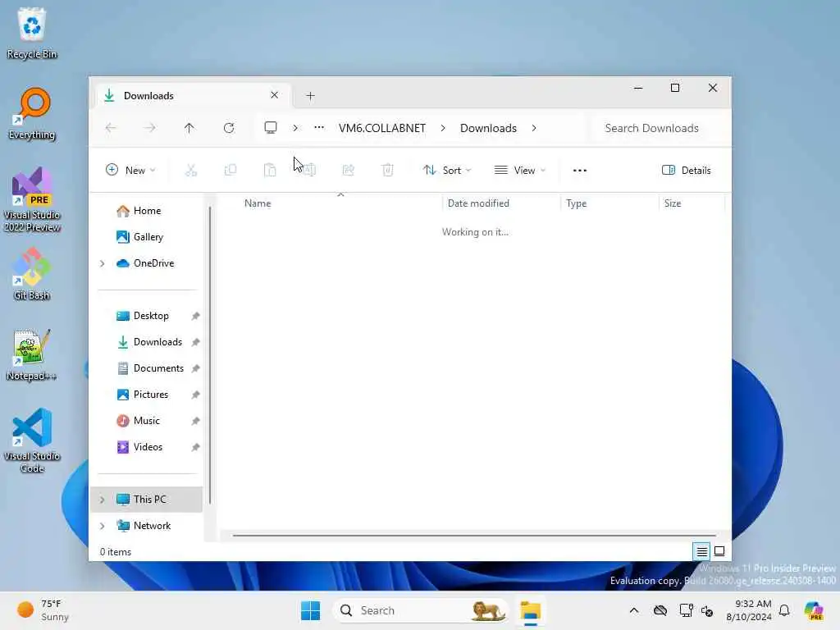Launch Visual Studio 2022 Preview shortcut
Screen dimensions: 840x630
click(32, 199)
